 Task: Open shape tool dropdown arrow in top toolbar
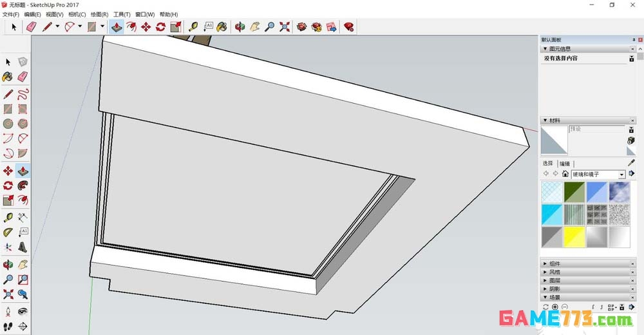(x=102, y=26)
